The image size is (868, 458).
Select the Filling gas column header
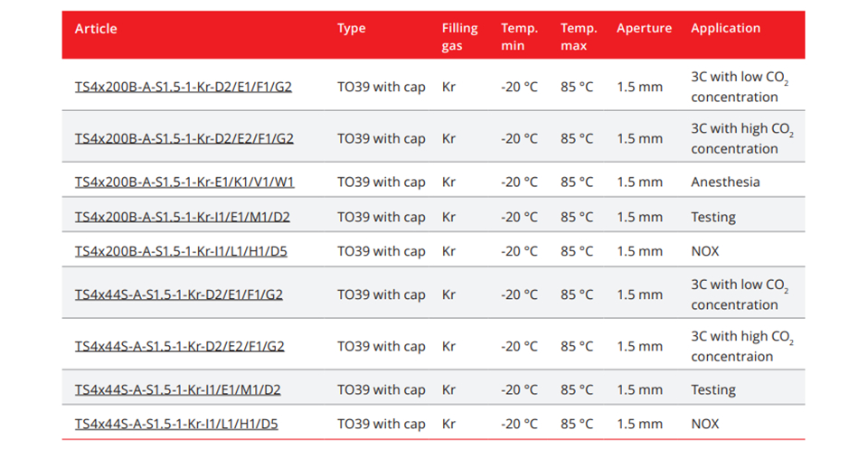click(x=459, y=37)
